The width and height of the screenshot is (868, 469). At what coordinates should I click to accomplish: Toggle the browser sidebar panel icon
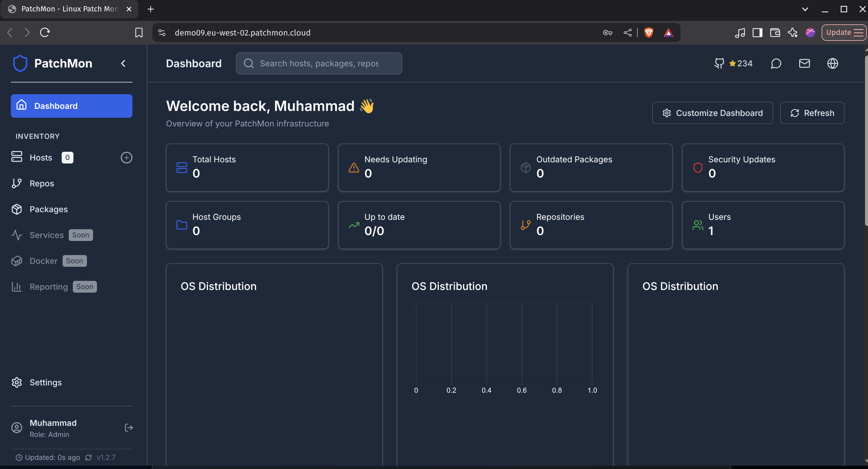pyautogui.click(x=757, y=33)
